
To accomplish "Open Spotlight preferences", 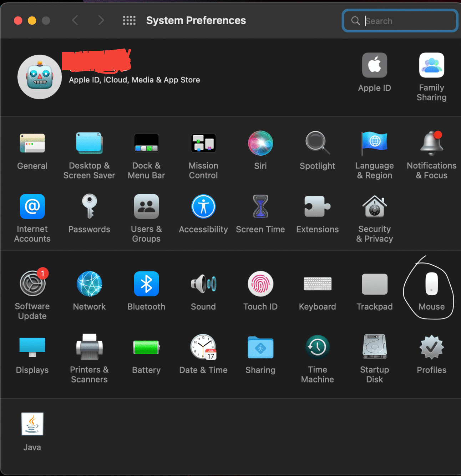I will [x=318, y=143].
